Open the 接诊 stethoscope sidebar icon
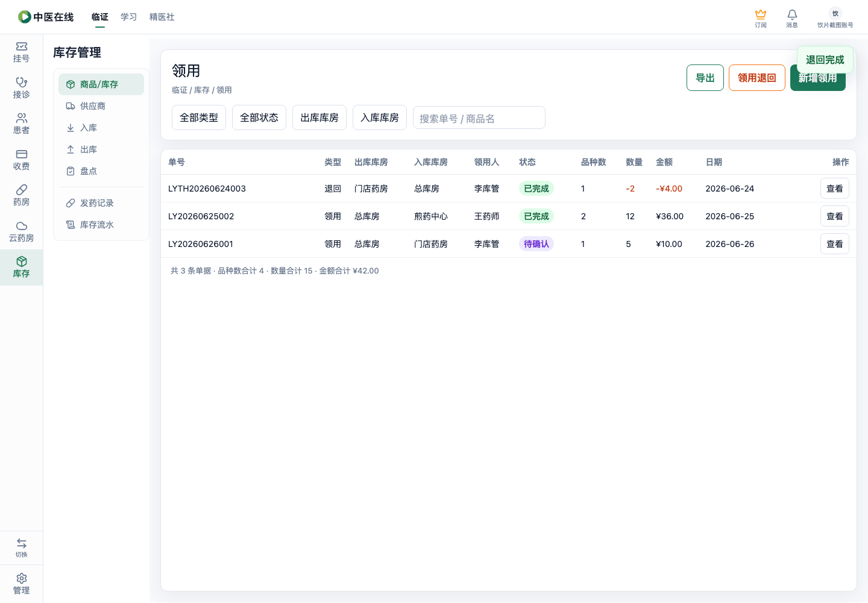The height and width of the screenshot is (603, 868). [x=22, y=82]
